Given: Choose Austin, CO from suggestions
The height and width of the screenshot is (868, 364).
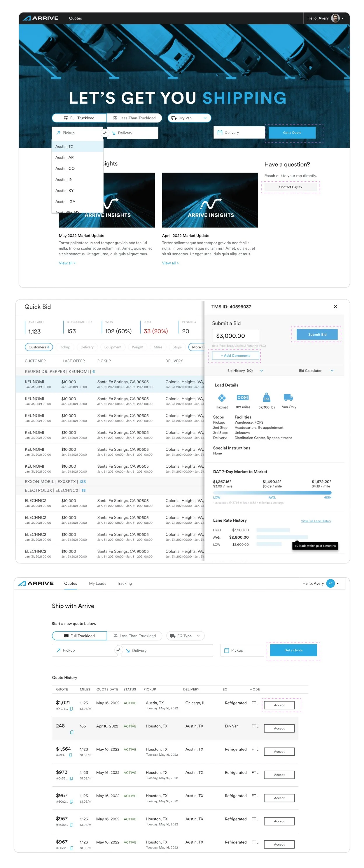Looking at the screenshot, I should coord(78,169).
